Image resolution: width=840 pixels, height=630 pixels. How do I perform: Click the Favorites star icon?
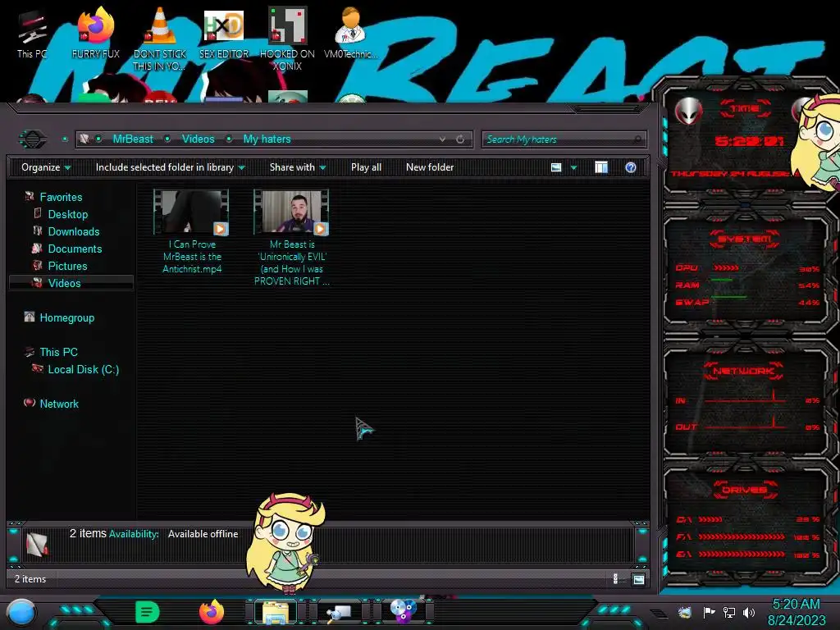pyautogui.click(x=30, y=197)
